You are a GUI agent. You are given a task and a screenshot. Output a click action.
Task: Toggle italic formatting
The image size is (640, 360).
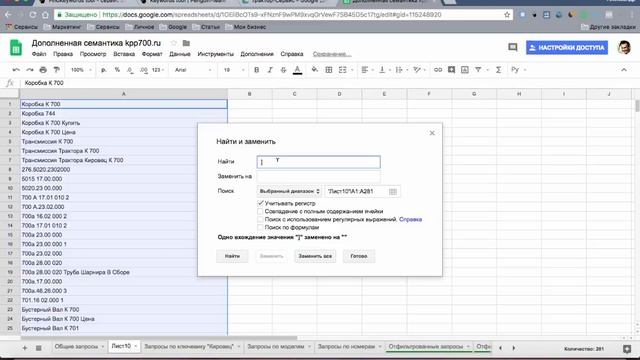pyautogui.click(x=270, y=70)
